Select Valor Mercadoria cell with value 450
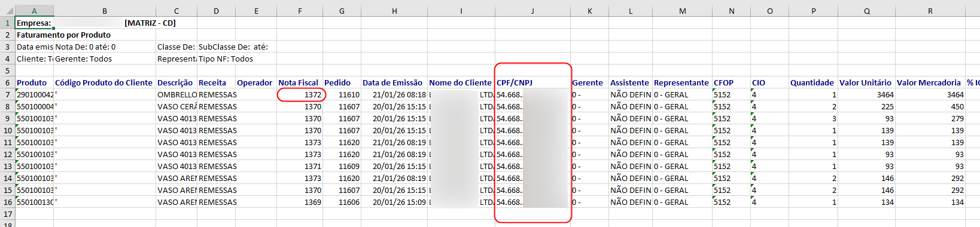Screen dimensions: 980x227 pos(930,106)
